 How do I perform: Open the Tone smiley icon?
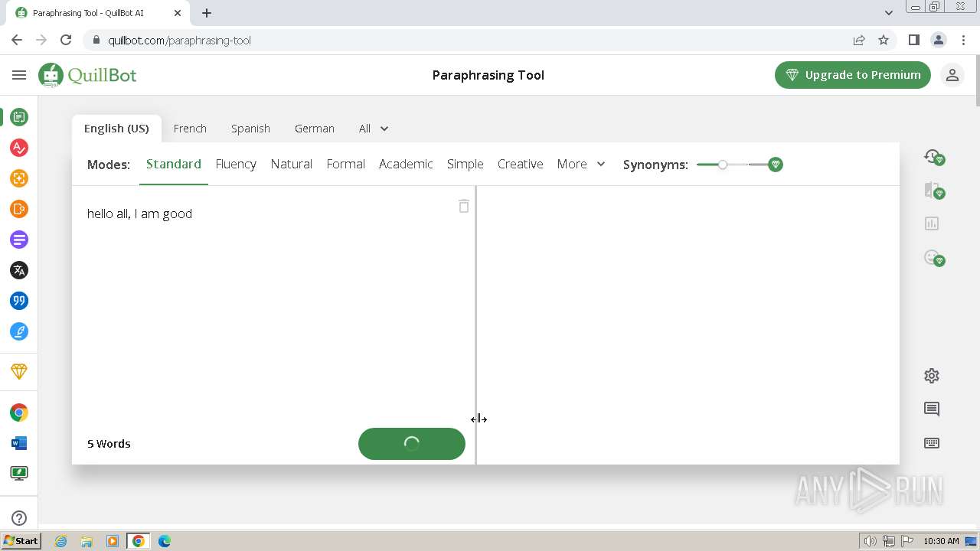933,258
